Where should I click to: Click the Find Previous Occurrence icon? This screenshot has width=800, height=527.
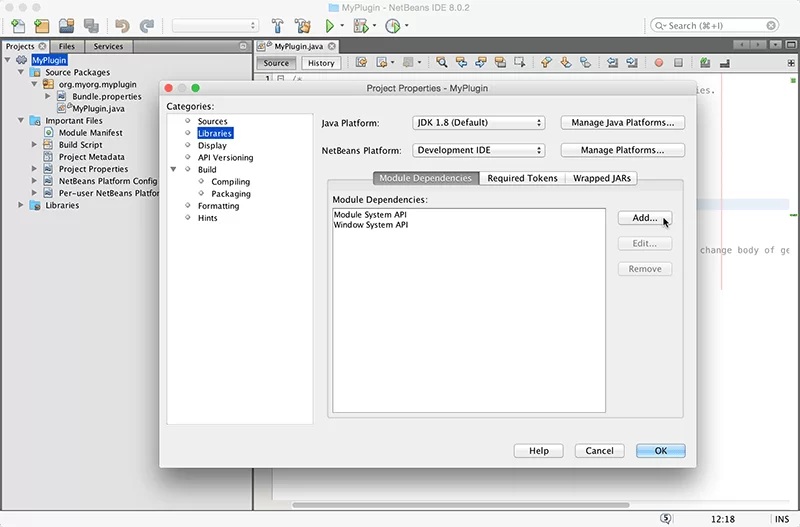(x=461, y=63)
